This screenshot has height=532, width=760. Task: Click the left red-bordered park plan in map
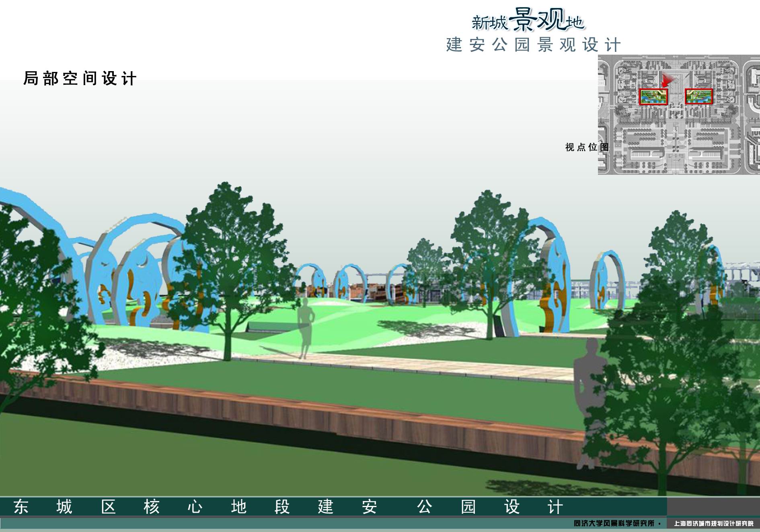coord(653,97)
